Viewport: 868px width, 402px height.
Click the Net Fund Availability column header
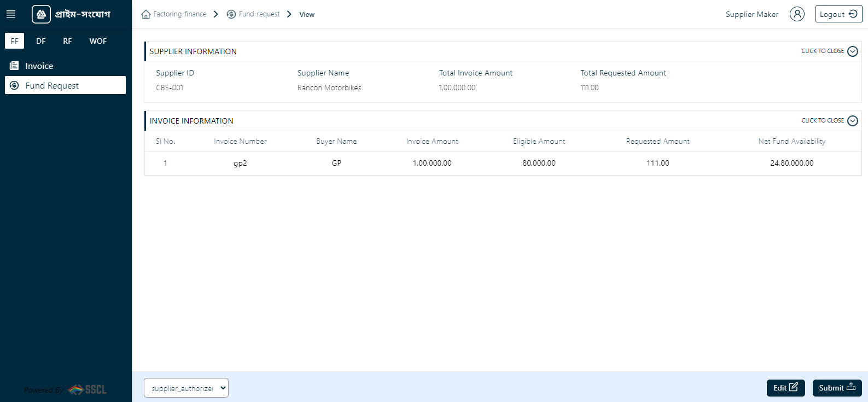click(791, 141)
